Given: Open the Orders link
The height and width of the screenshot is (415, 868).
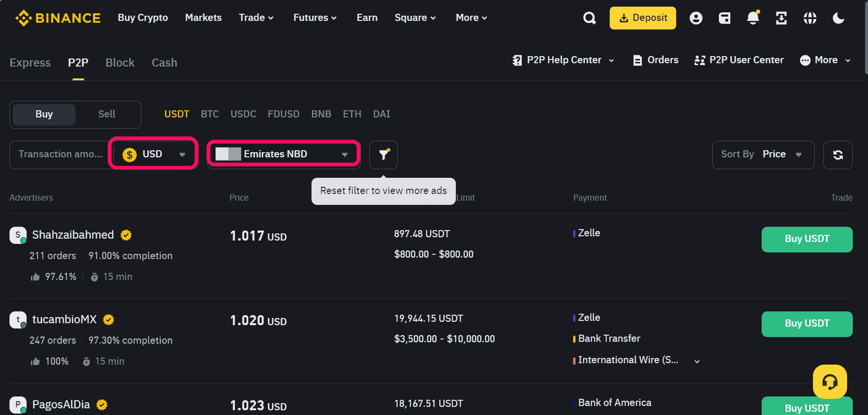Looking at the screenshot, I should coord(663,60).
